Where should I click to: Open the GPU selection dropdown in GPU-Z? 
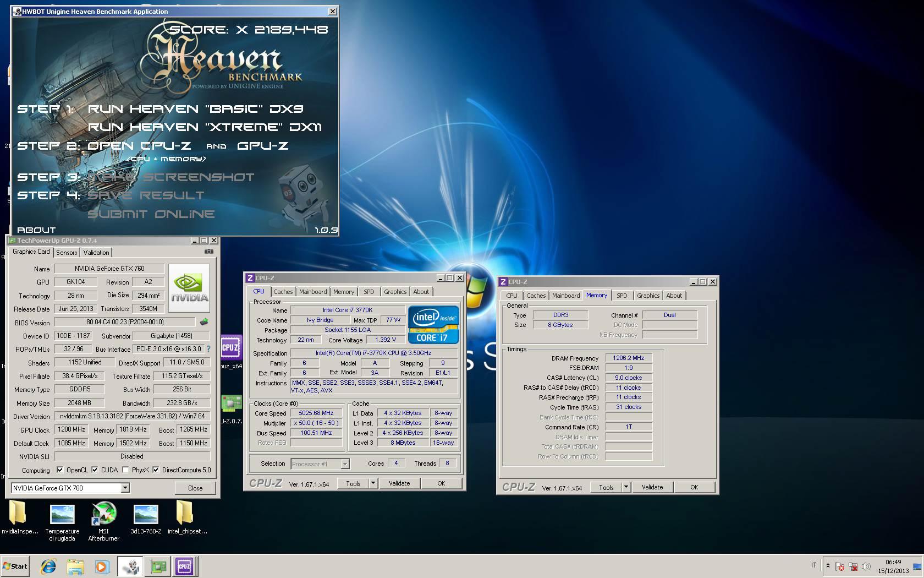coord(125,488)
